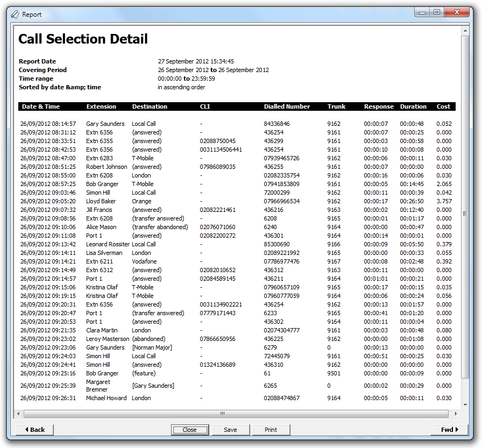Click the CLI 01324136689
The image size is (482, 448).
pyautogui.click(x=217, y=365)
